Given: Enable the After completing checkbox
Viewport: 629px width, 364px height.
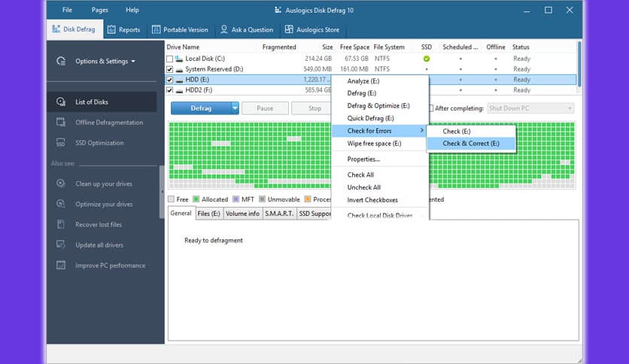Looking at the screenshot, I should 431,108.
